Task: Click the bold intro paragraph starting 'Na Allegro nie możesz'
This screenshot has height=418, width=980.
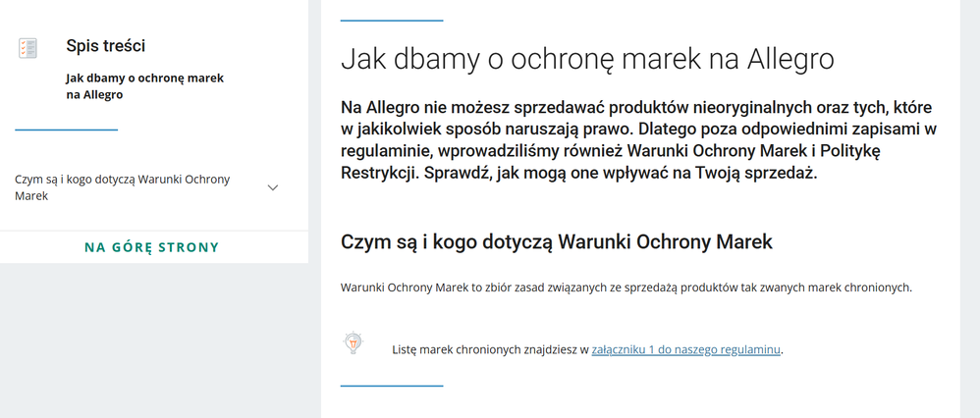Action: (x=638, y=138)
